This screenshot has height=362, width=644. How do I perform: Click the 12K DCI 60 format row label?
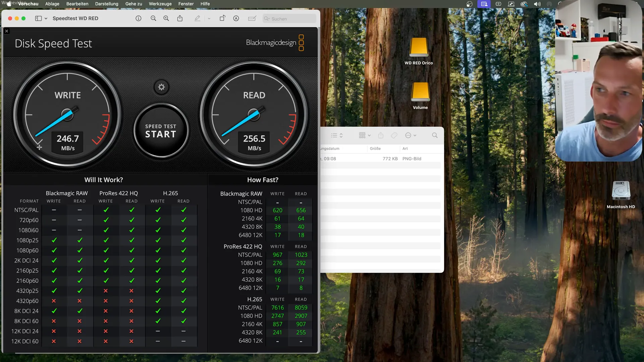point(25,342)
